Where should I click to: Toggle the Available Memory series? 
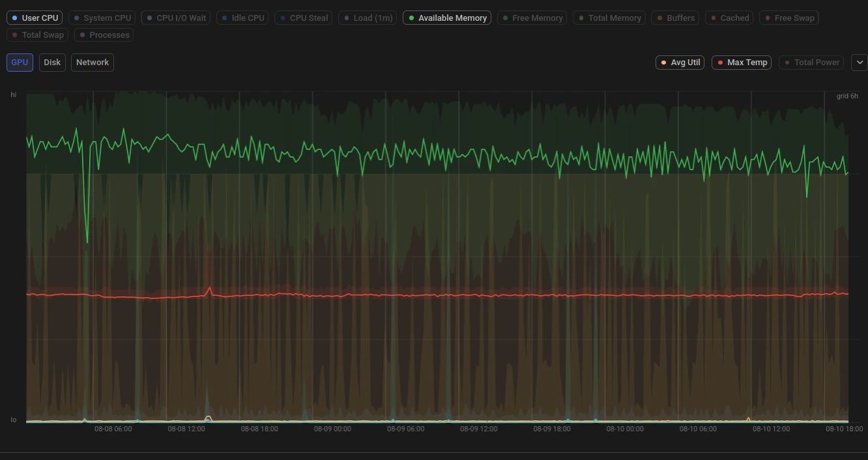(447, 18)
